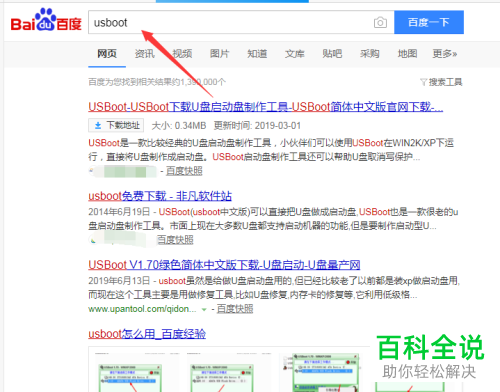Click the text 大小: 0.34MB
This screenshot has width=500, height=392.
[x=179, y=126]
